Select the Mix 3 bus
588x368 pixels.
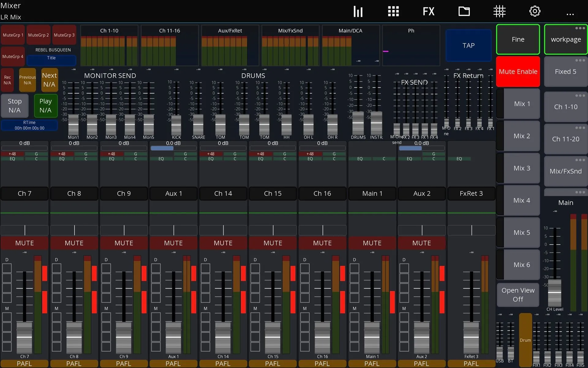(522, 168)
